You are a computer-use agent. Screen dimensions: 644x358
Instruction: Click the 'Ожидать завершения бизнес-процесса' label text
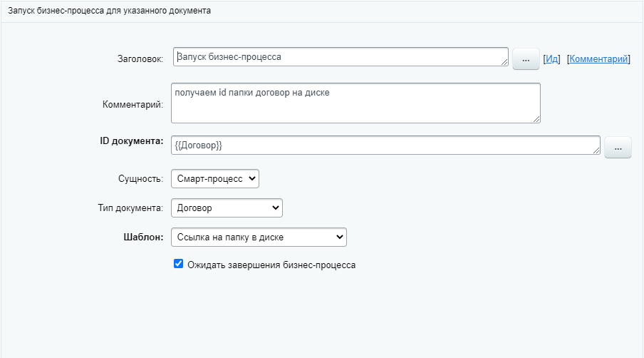coord(271,265)
